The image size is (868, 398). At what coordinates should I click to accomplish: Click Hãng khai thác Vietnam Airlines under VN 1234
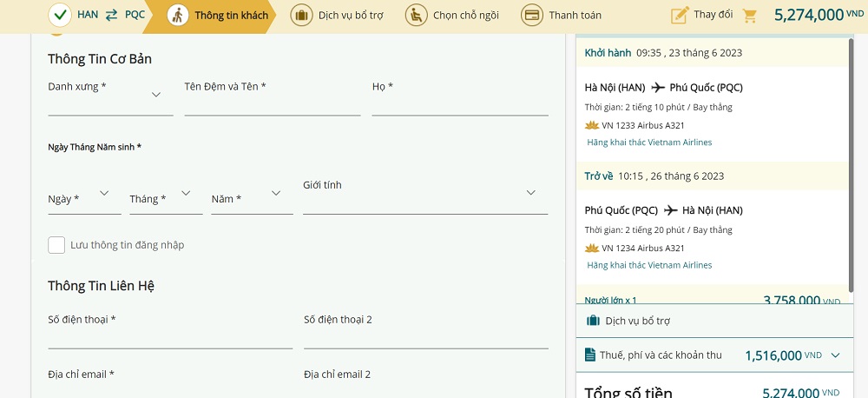(x=649, y=265)
